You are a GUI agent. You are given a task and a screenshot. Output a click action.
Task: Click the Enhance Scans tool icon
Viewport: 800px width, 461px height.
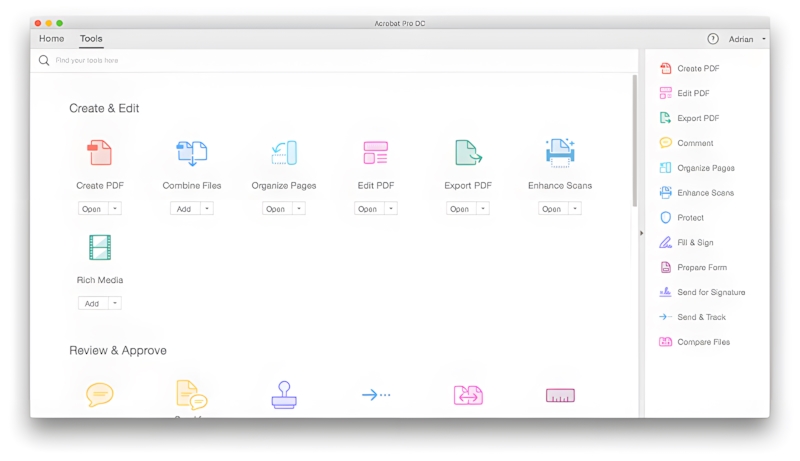[x=559, y=153]
